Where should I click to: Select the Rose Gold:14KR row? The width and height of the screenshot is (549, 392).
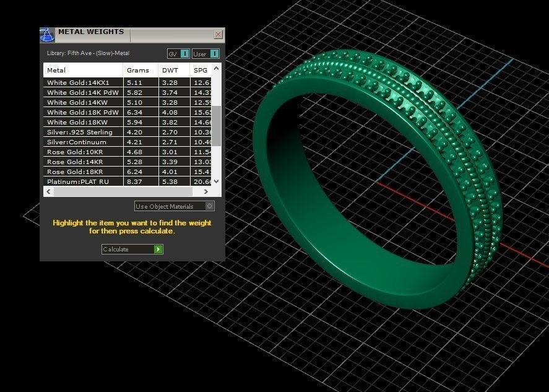[128, 162]
